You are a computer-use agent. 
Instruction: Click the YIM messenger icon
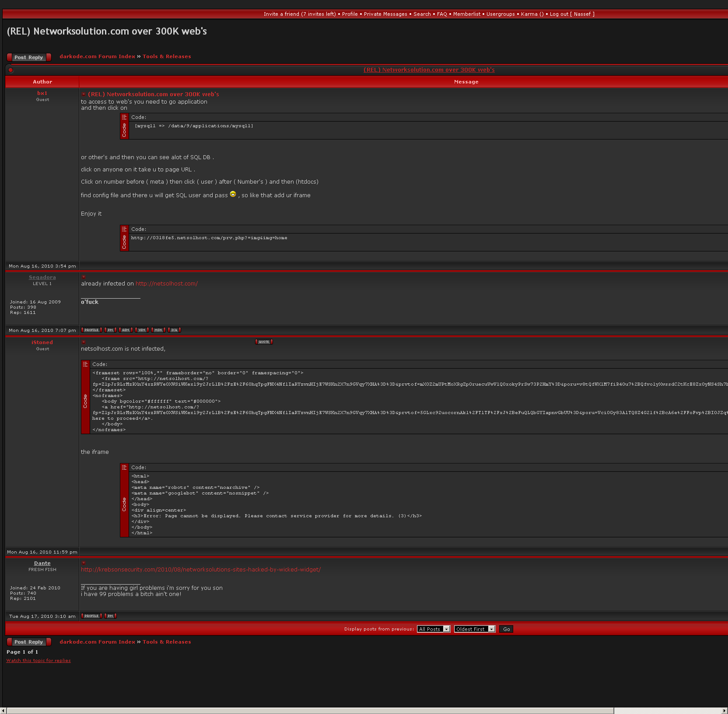[142, 330]
